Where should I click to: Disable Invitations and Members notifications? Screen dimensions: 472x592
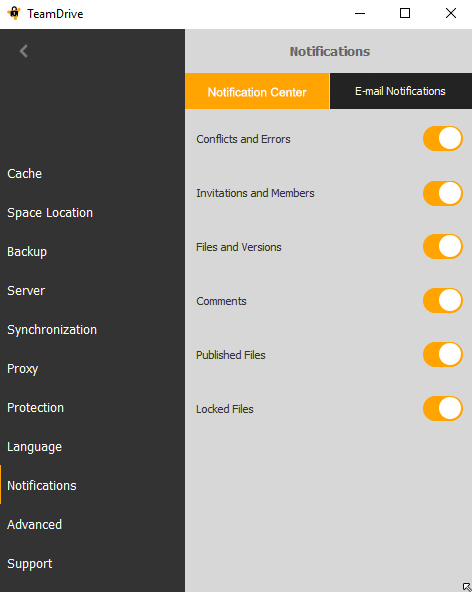[x=443, y=193]
